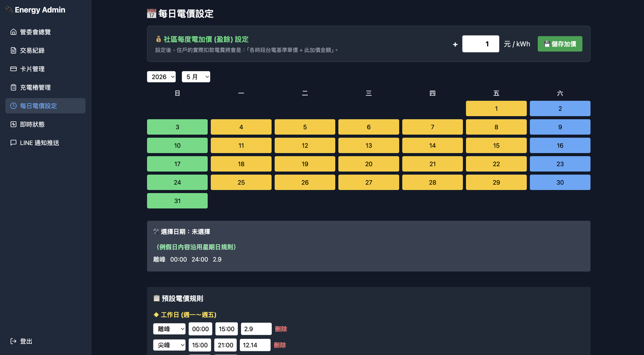Screen dimensions: 644x355
Task: Delete the 離峰 00:00–15:00 rule
Action: (281, 329)
